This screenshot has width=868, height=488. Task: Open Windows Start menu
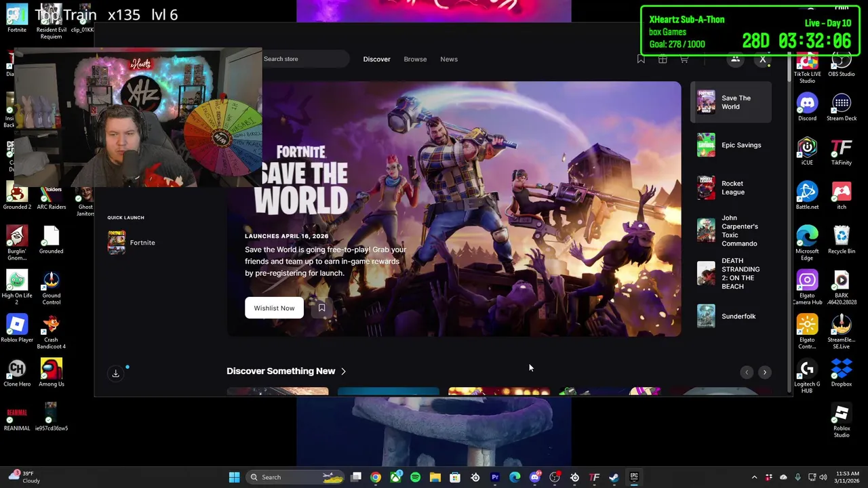234,477
